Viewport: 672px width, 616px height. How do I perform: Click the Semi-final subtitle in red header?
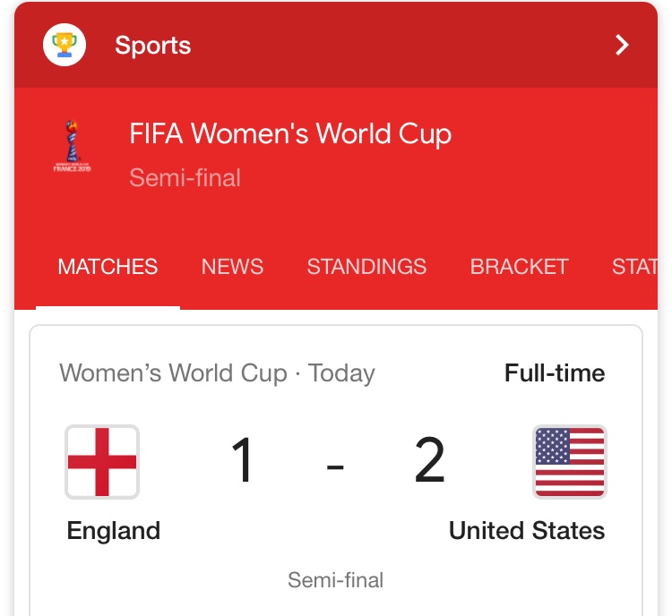pyautogui.click(x=185, y=177)
